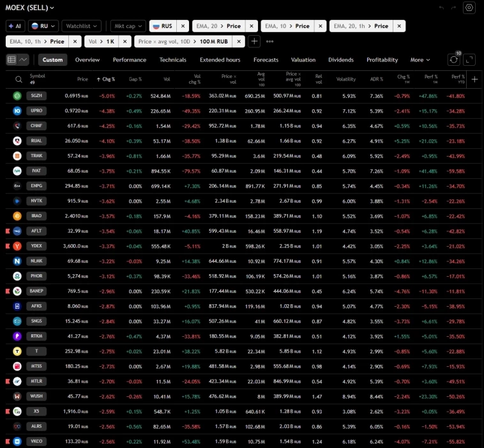Click the auto-refresh icon with 10 badge

click(454, 59)
